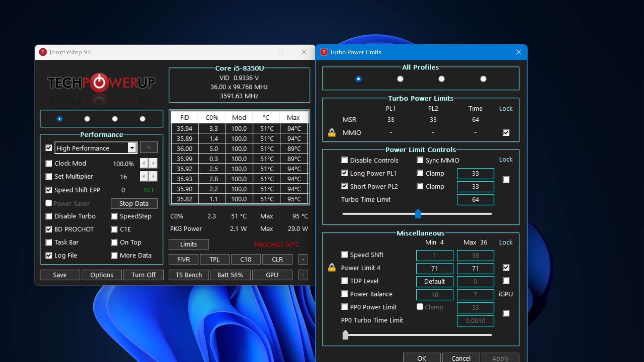Toggle the High Performance profile checkbox

coord(49,148)
